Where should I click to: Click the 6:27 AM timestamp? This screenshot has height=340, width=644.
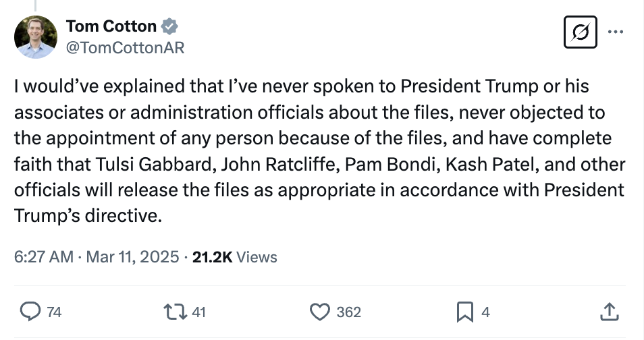pyautogui.click(x=43, y=257)
